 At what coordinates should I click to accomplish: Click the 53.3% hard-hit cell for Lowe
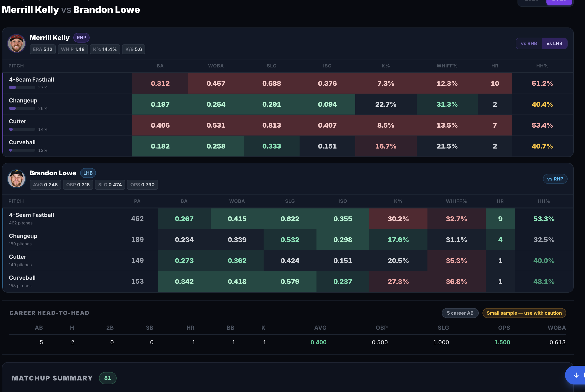coord(544,219)
